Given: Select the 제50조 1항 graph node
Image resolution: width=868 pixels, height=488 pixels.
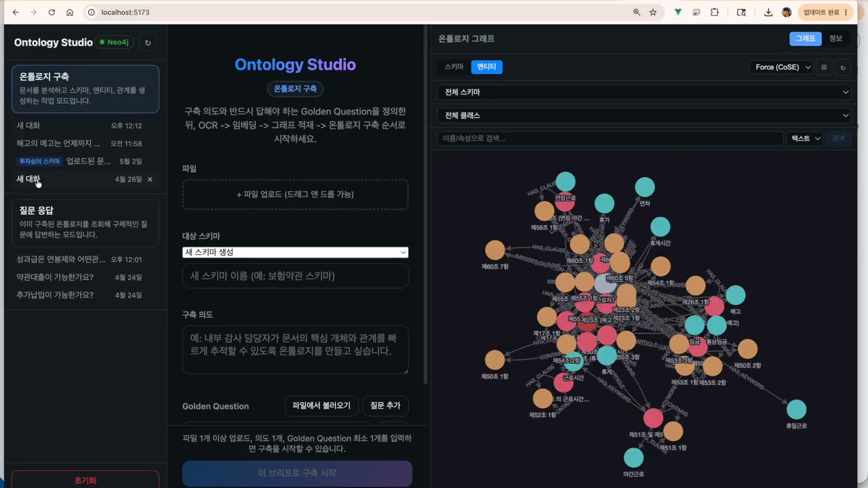Looking at the screenshot, I should click(495, 360).
